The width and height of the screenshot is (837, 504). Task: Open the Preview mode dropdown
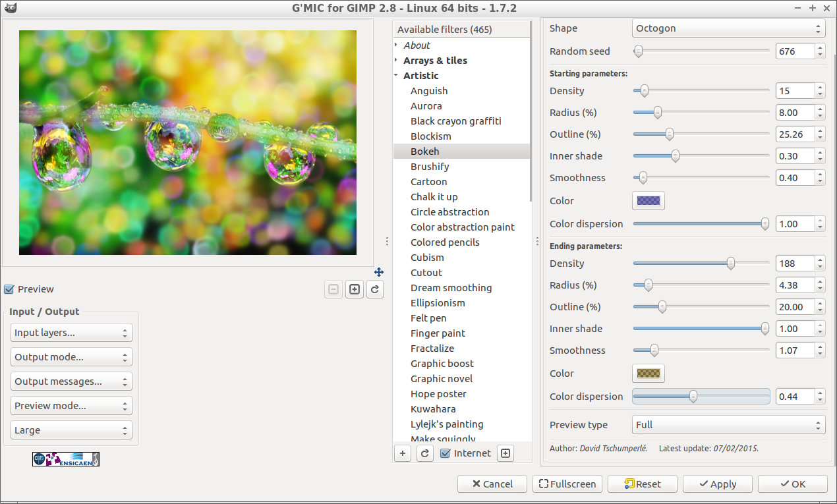71,406
